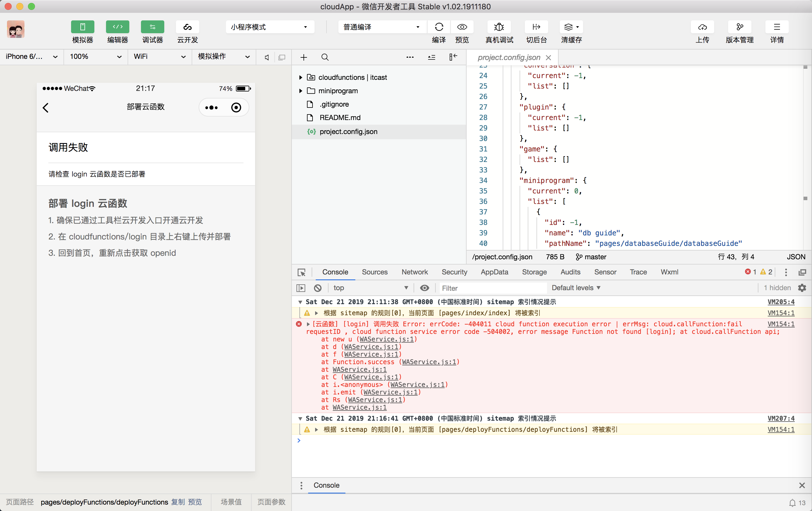Click the upload (上传) cloud icon
812x511 pixels.
tap(702, 27)
